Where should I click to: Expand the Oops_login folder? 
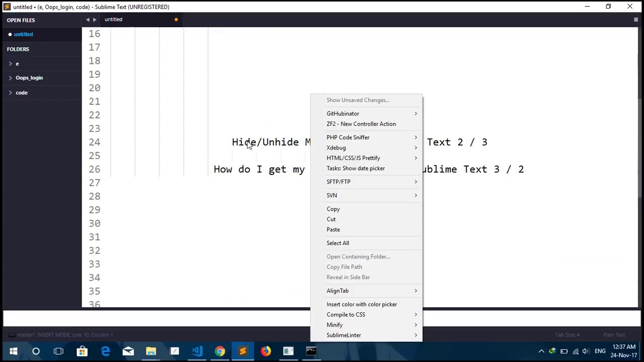click(11, 78)
